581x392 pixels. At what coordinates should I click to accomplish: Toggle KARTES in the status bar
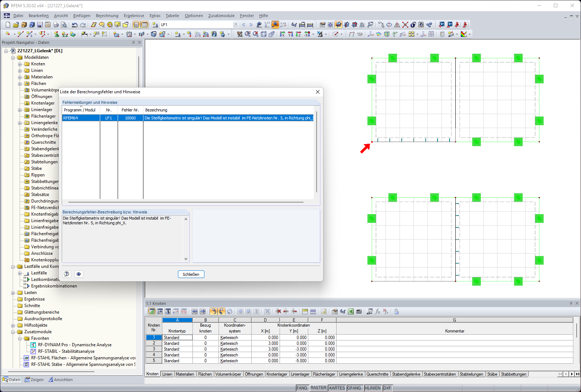[337, 388]
